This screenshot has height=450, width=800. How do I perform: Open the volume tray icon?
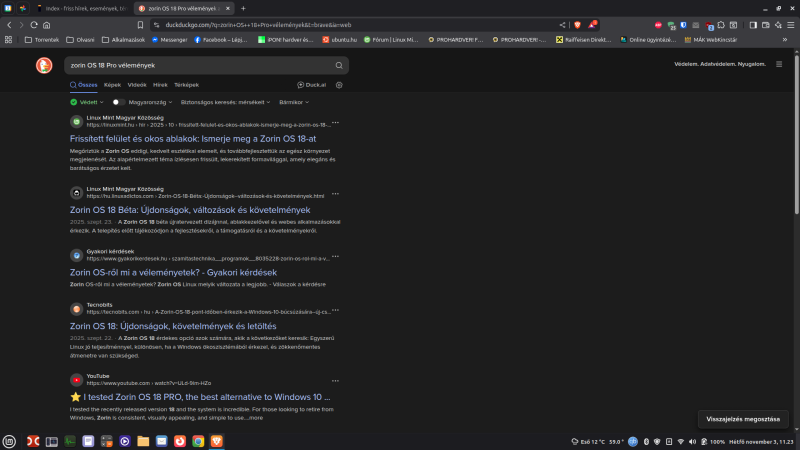point(692,442)
